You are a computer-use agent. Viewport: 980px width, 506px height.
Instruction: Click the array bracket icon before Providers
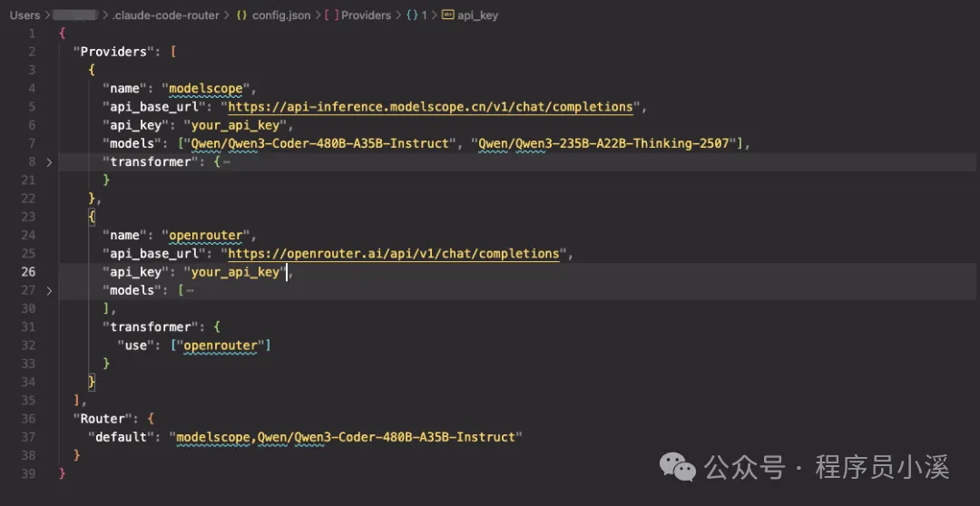(x=331, y=15)
